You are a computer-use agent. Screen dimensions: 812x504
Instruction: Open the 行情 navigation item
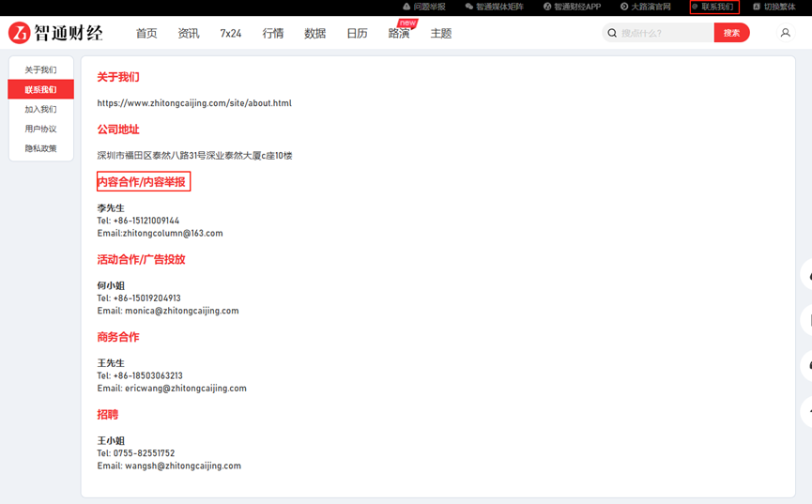(x=273, y=33)
